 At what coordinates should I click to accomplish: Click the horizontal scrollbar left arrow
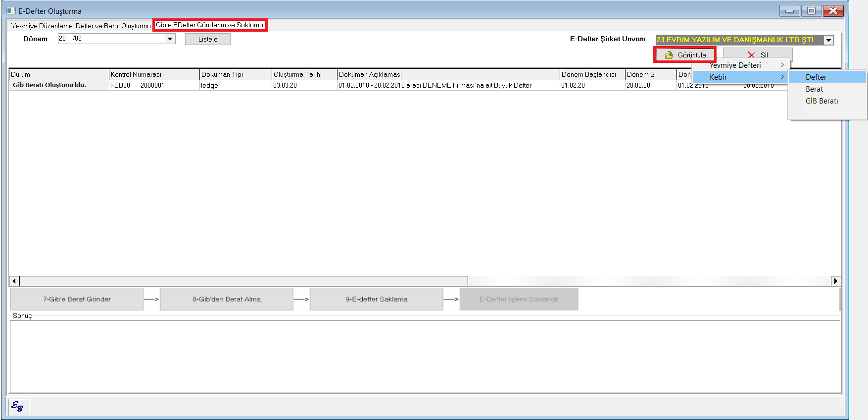[x=14, y=281]
